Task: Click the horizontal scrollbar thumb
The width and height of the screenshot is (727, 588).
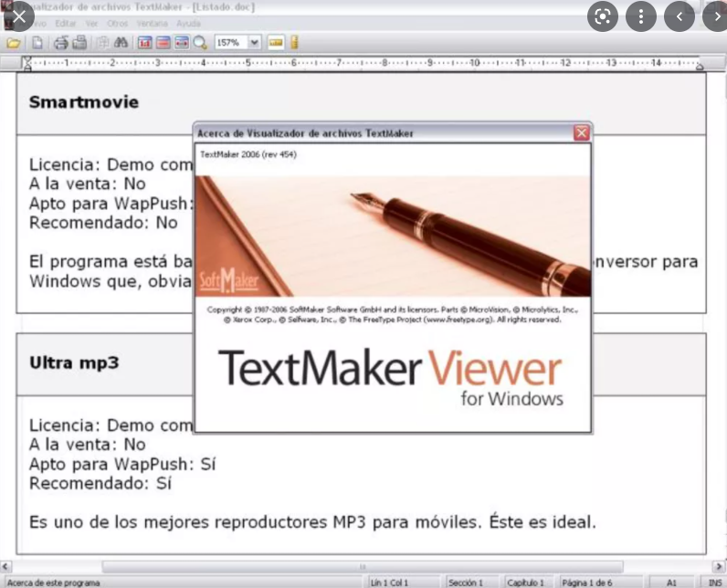Action: coord(362,566)
